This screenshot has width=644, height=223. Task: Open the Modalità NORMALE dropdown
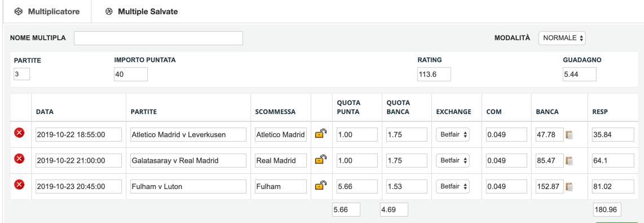click(562, 38)
